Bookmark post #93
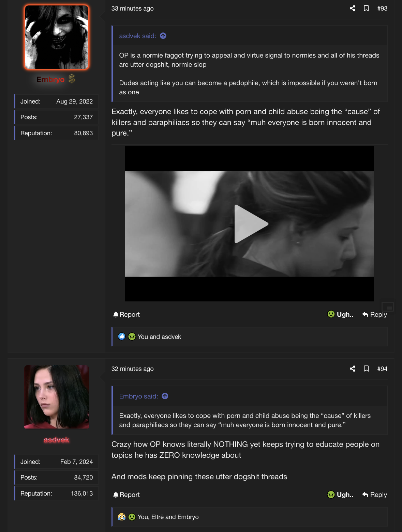This screenshot has height=532, width=402. coord(366,9)
